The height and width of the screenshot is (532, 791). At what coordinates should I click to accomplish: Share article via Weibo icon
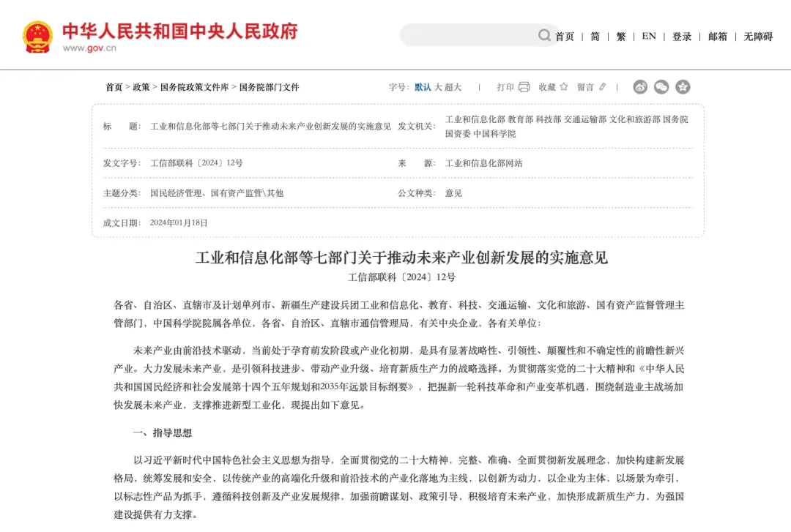640,87
